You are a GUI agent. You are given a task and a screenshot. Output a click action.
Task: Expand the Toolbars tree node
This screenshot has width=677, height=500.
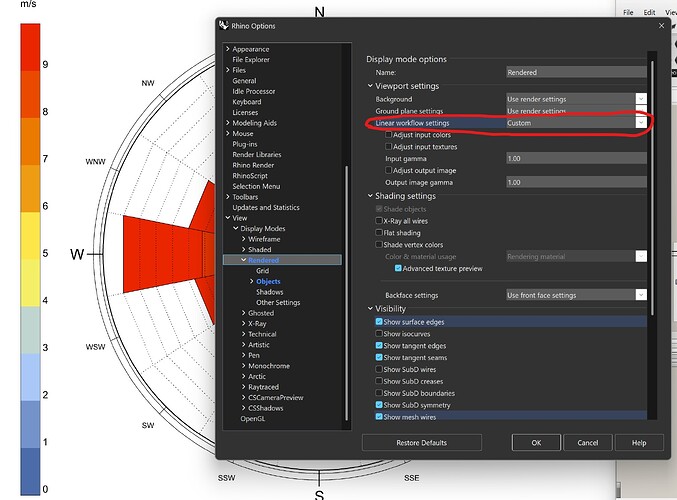(x=228, y=196)
